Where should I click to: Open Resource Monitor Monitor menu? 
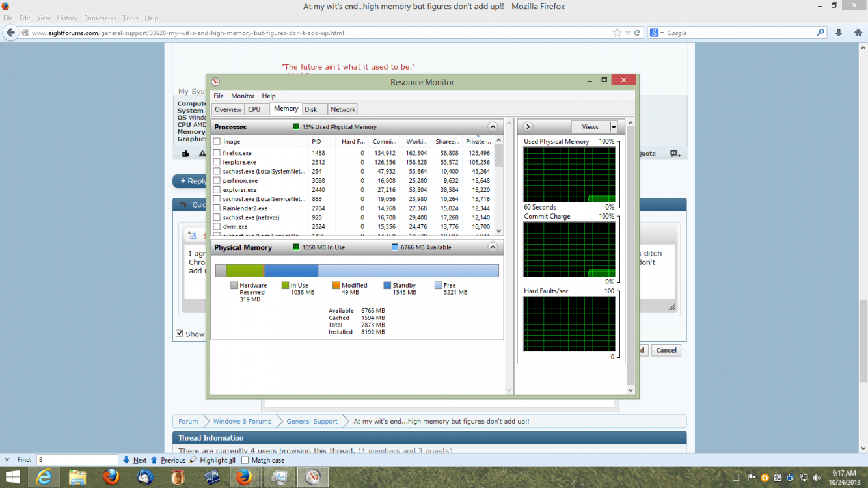[243, 96]
